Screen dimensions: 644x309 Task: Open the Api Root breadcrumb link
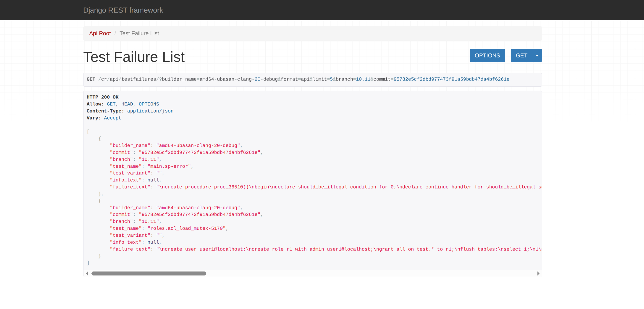tap(100, 33)
